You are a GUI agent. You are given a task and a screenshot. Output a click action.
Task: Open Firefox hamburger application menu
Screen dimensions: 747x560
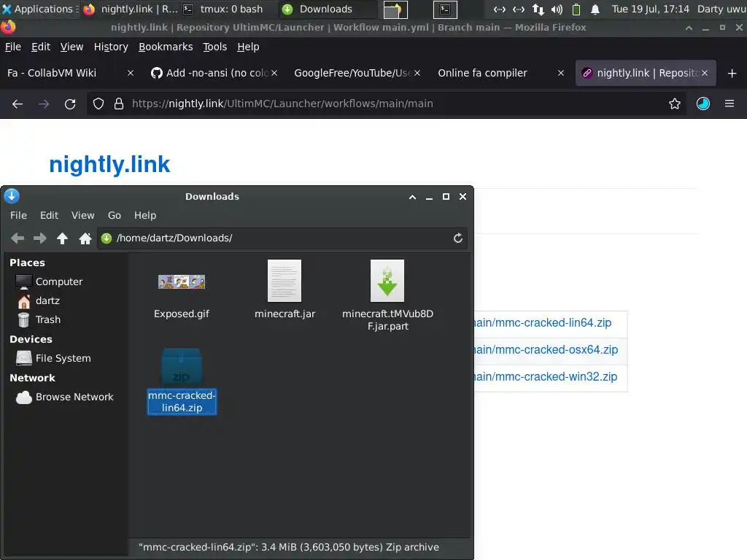729,104
